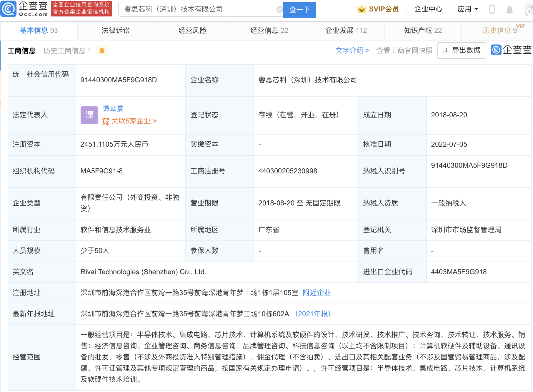
Task: Open 企业中心
Action: (428, 9)
